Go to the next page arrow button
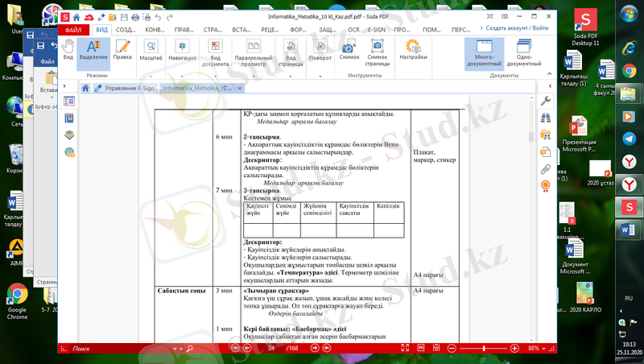This screenshot has height=364, width=644. pos(315,349)
